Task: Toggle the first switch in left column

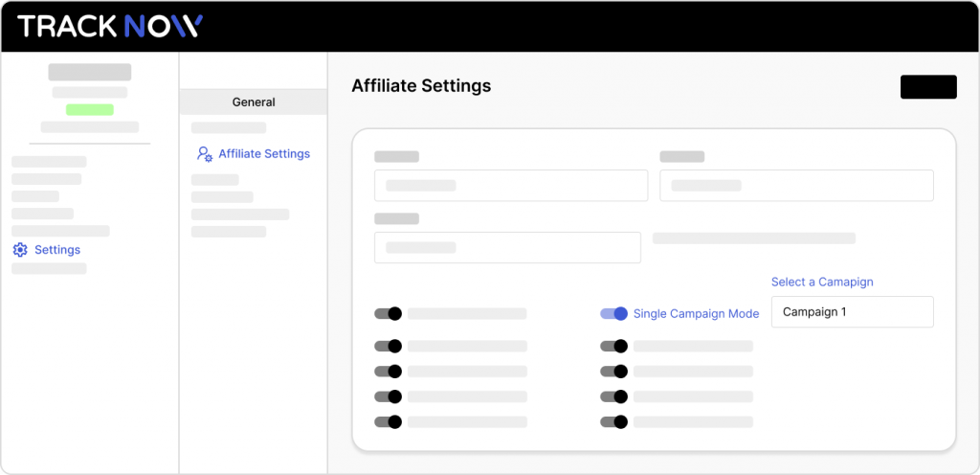Action: [388, 314]
